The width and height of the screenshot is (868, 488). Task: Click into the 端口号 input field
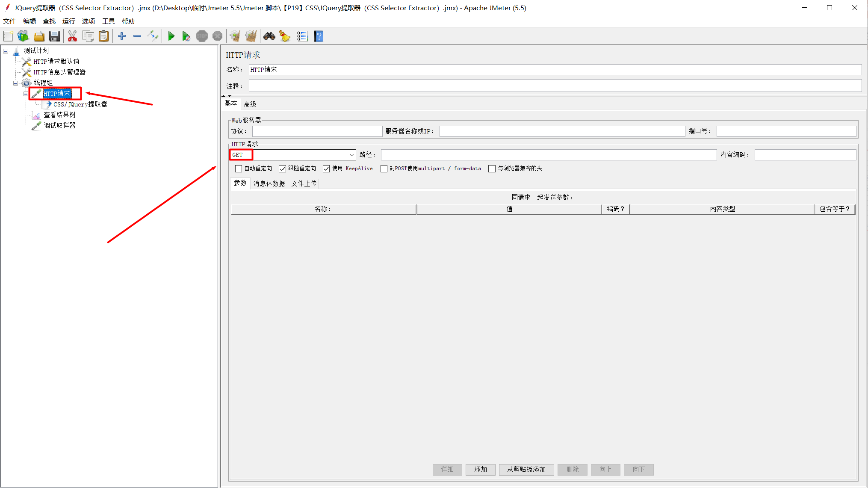pyautogui.click(x=786, y=131)
